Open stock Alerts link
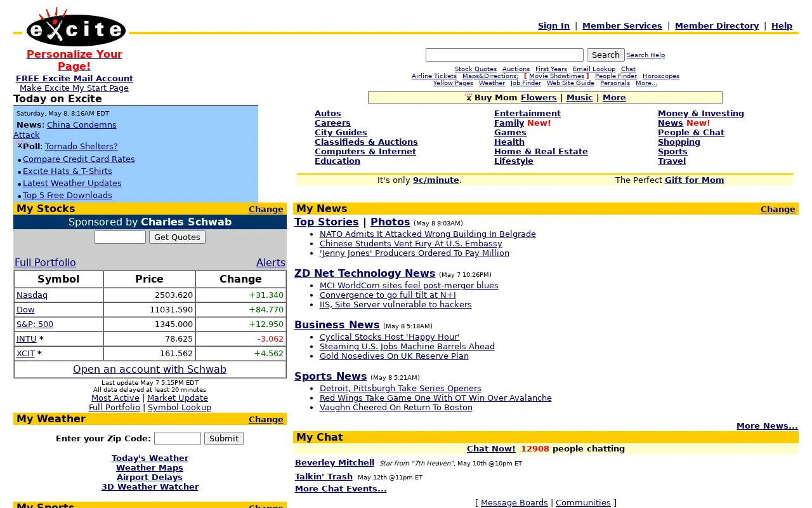Viewport: 812px width, 508px height. [271, 263]
